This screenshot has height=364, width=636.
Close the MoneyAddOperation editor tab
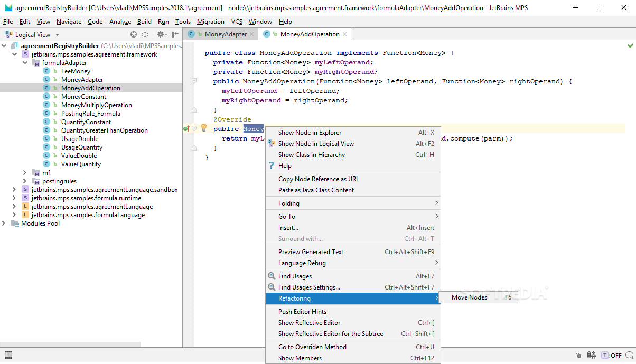[x=345, y=34]
